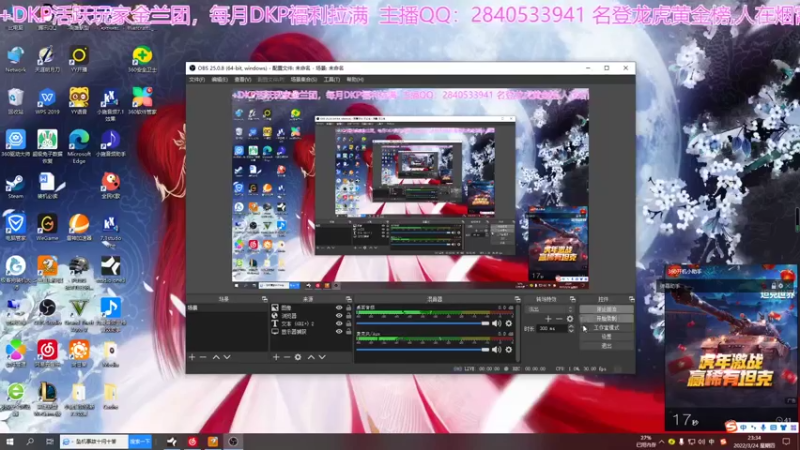Move scene up in Scenes panel

click(x=216, y=357)
